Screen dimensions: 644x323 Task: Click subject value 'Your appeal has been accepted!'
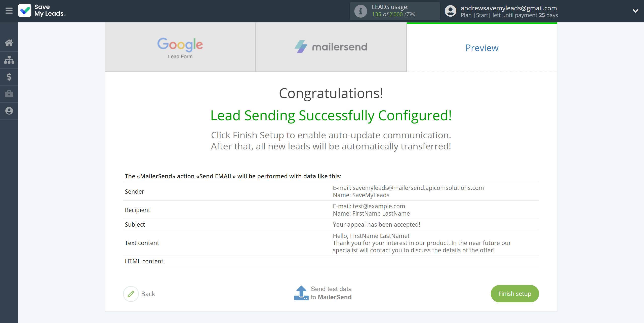coord(377,225)
